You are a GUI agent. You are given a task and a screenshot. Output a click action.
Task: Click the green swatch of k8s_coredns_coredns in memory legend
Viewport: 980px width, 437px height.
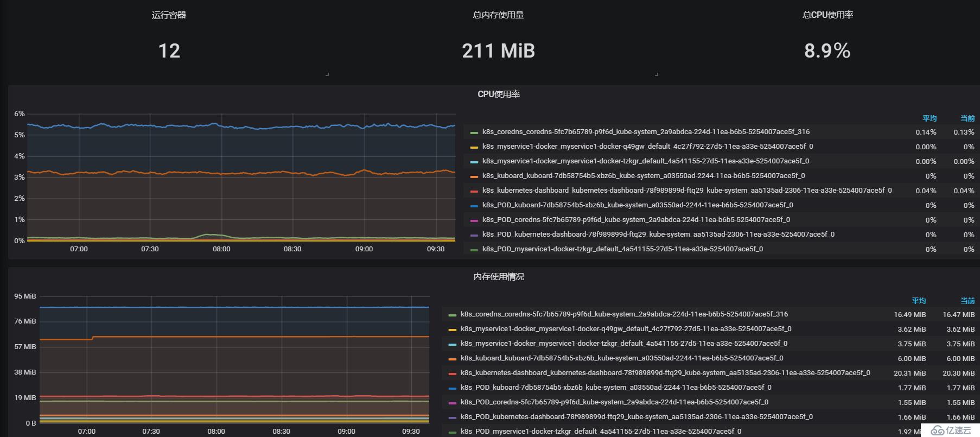point(453,315)
